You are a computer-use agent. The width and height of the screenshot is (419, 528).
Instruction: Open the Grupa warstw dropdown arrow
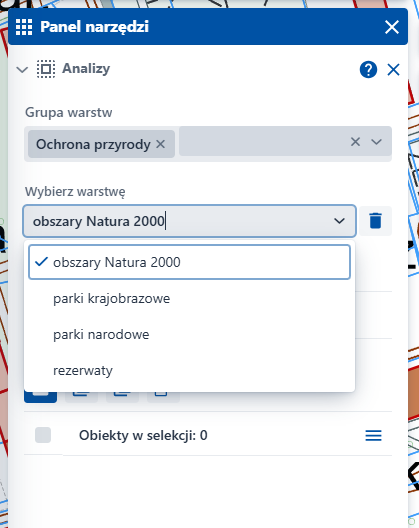376,142
